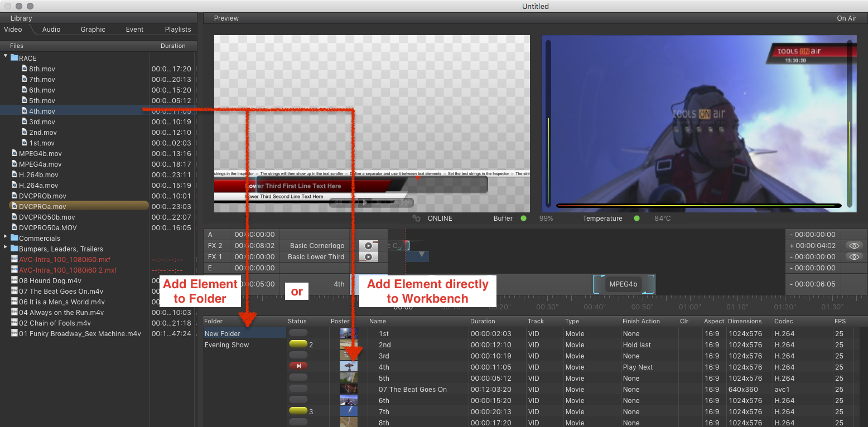Click the Library panel header
868x427 pixels.
click(21, 18)
